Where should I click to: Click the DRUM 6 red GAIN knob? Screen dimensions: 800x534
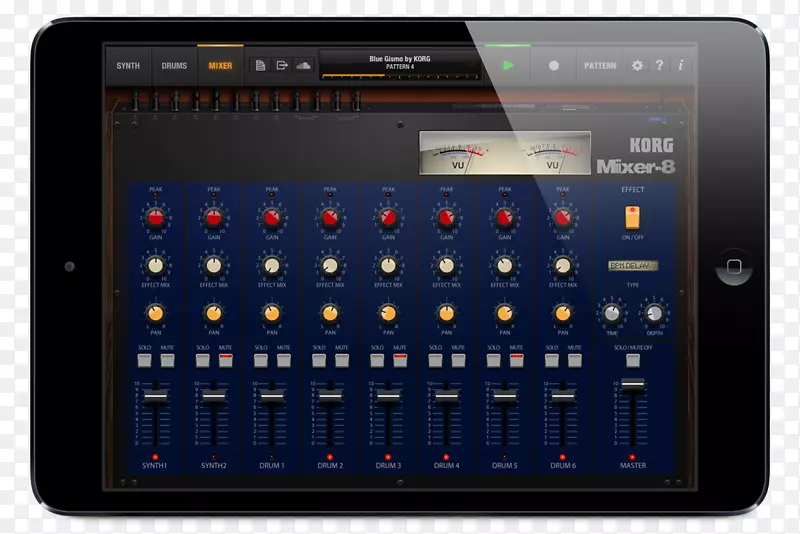563,218
